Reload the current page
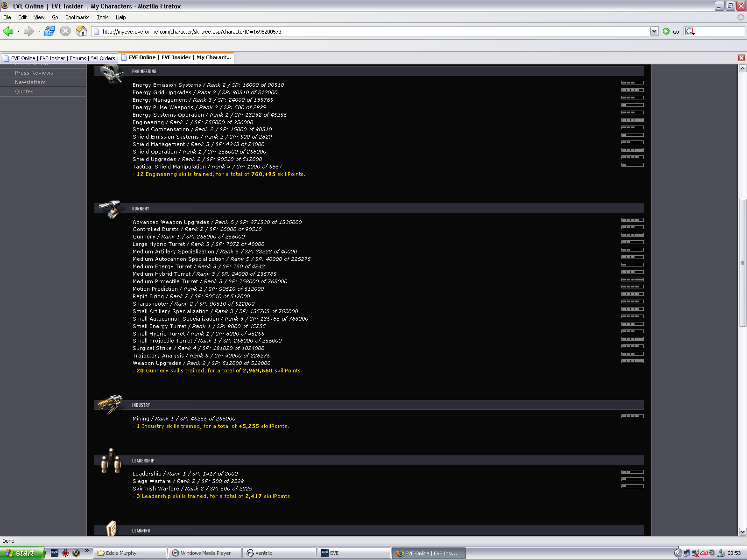The height and width of the screenshot is (560, 747). (x=49, y=31)
